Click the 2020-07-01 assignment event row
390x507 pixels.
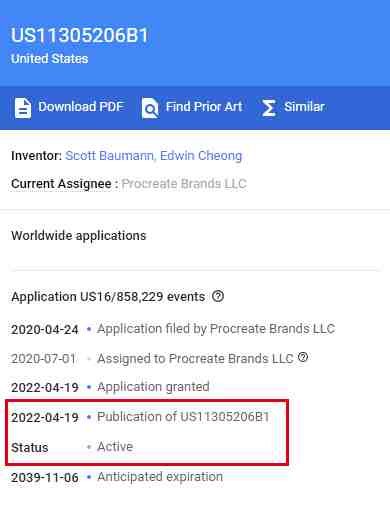click(x=159, y=358)
